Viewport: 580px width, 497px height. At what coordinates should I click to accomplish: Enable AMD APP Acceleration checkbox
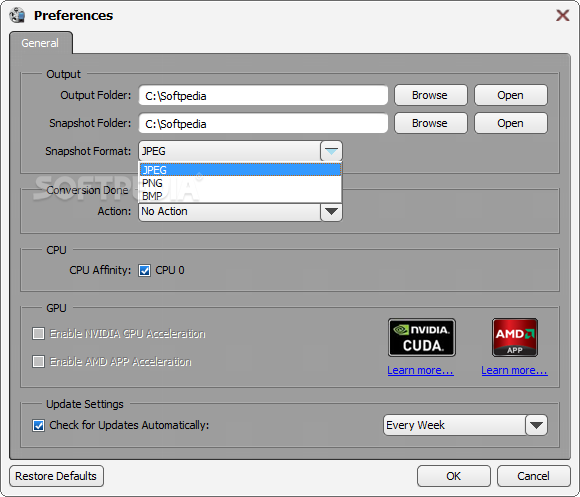click(x=38, y=361)
